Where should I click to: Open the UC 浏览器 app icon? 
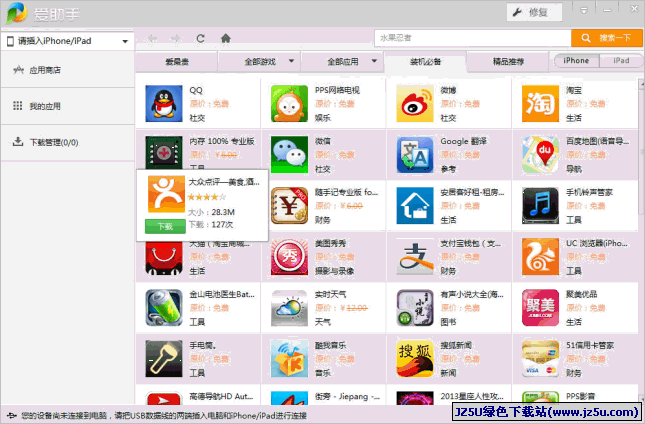(540, 257)
